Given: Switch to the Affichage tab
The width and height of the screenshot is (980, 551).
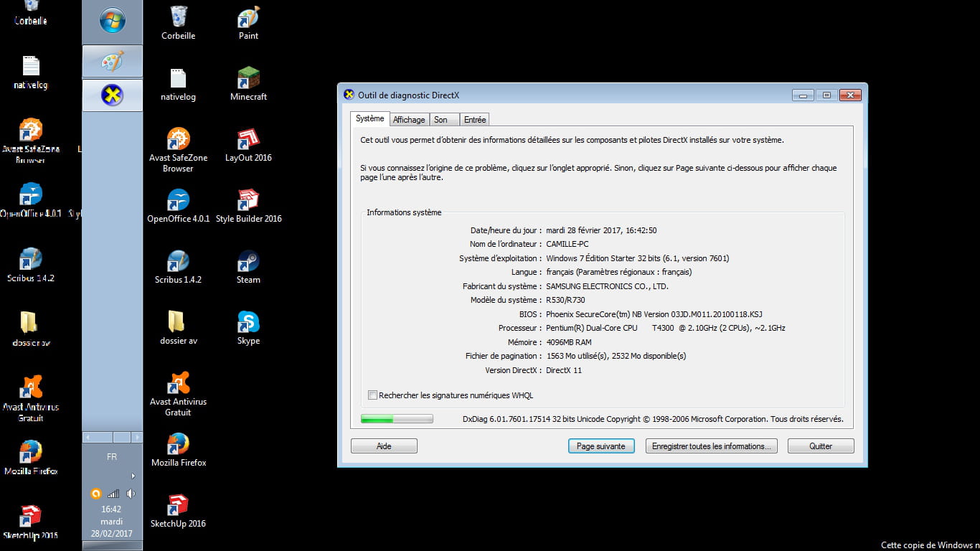Looking at the screenshot, I should (x=409, y=120).
